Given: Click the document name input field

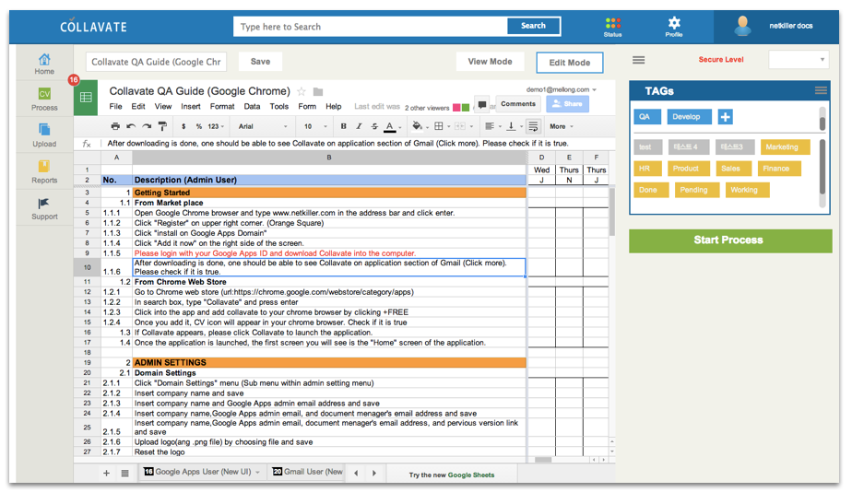Looking at the screenshot, I should [156, 62].
